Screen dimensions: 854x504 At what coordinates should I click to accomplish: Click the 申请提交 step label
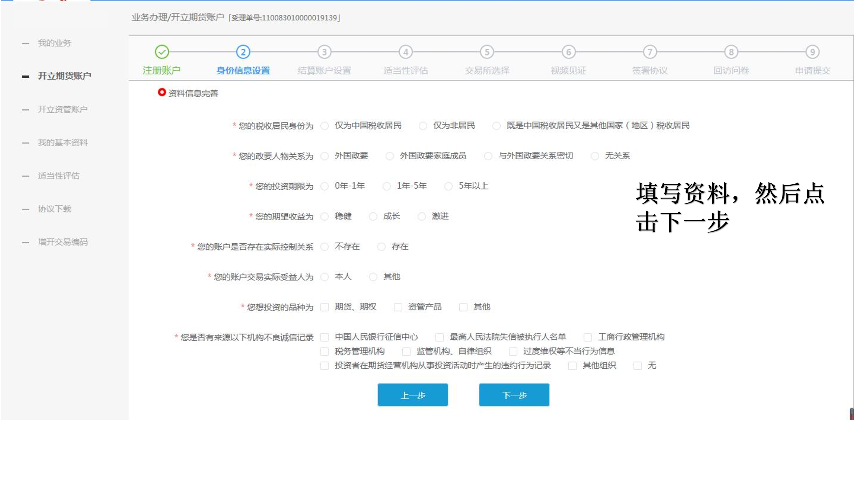click(x=812, y=71)
